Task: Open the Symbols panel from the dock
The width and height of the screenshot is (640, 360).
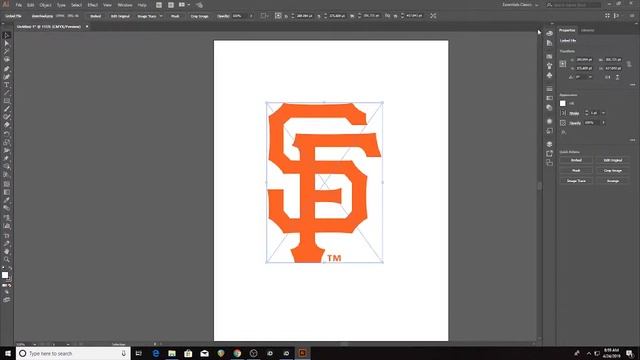Action: pos(549,76)
